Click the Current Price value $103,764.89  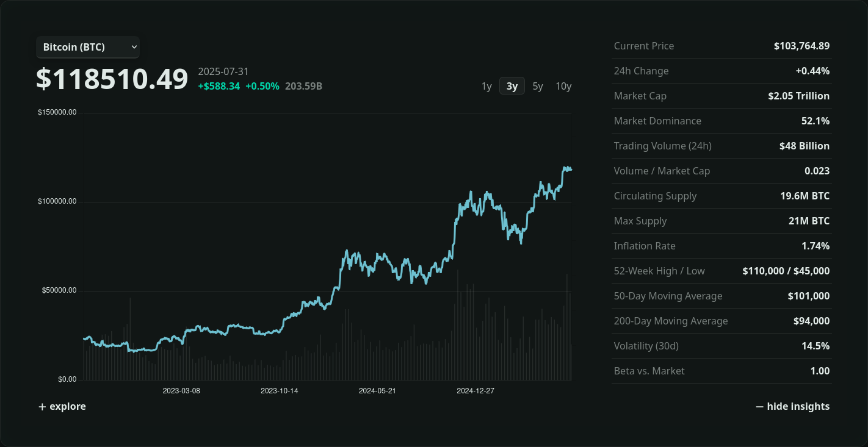click(801, 46)
